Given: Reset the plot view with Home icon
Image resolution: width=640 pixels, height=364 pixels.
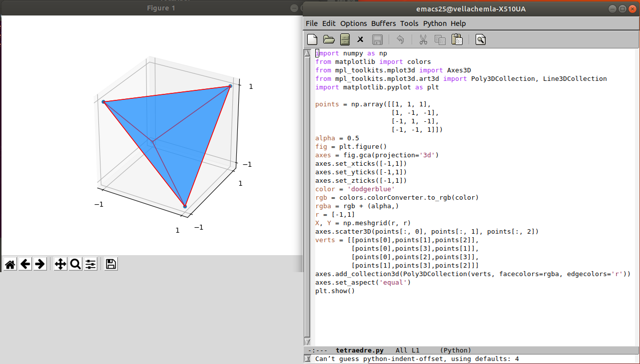Looking at the screenshot, I should point(10,264).
